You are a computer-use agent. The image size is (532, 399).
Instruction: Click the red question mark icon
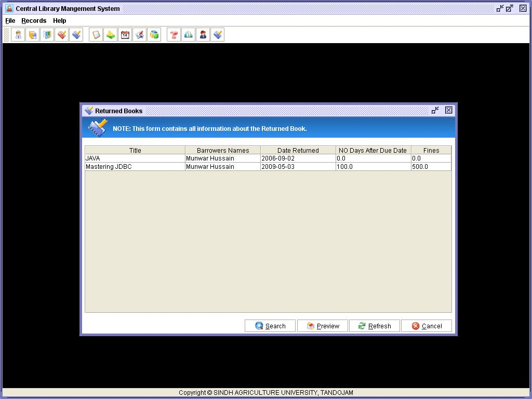click(x=174, y=35)
